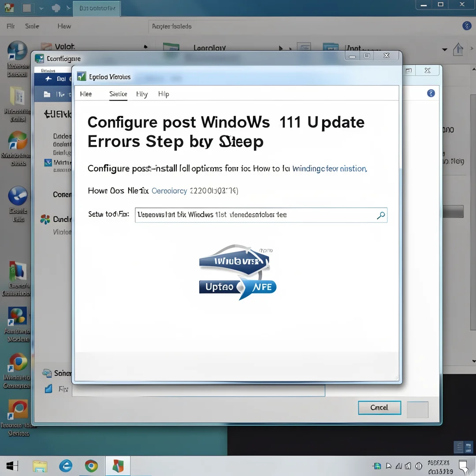Click the home icon in background toolbar
The width and height of the screenshot is (476, 476).
pos(458,49)
